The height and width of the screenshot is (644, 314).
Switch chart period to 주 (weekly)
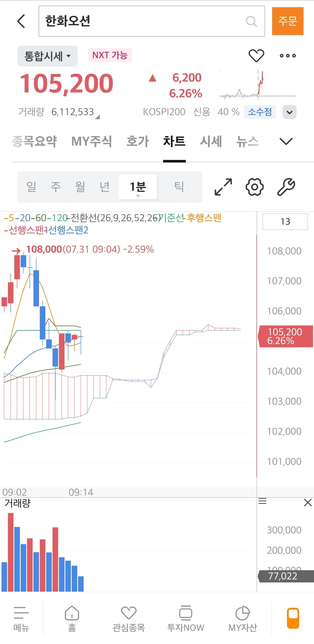click(x=56, y=187)
